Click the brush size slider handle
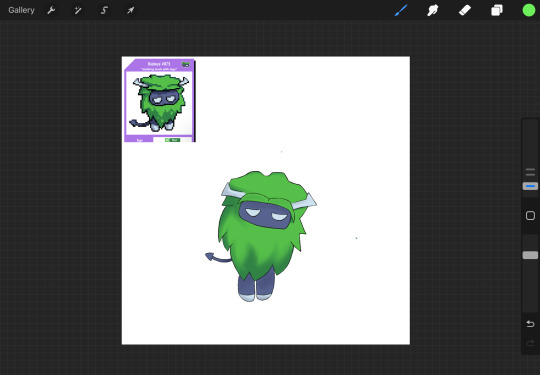This screenshot has height=375, width=540. (530, 186)
